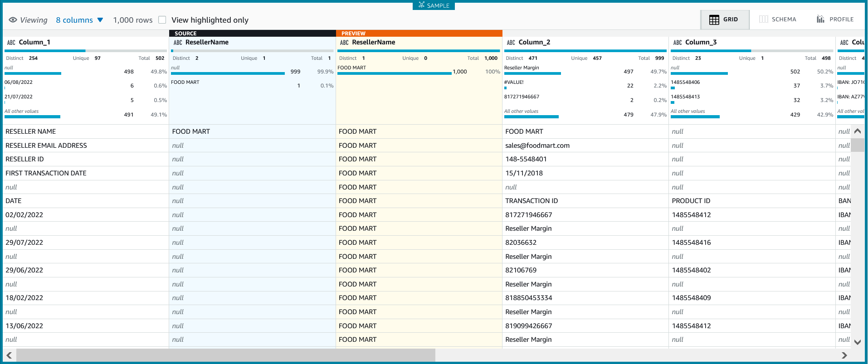
Task: Click the 06/08/2022 value in Column_1 statistics
Action: coord(19,83)
